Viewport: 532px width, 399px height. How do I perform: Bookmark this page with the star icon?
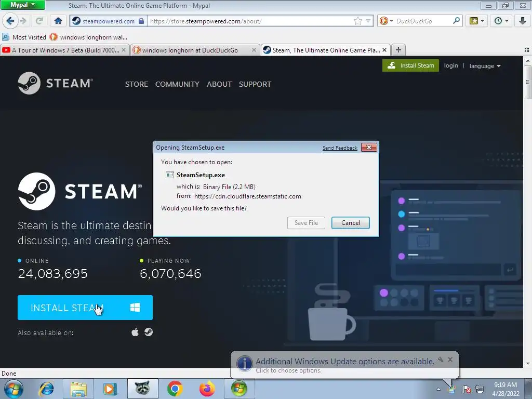tap(357, 21)
